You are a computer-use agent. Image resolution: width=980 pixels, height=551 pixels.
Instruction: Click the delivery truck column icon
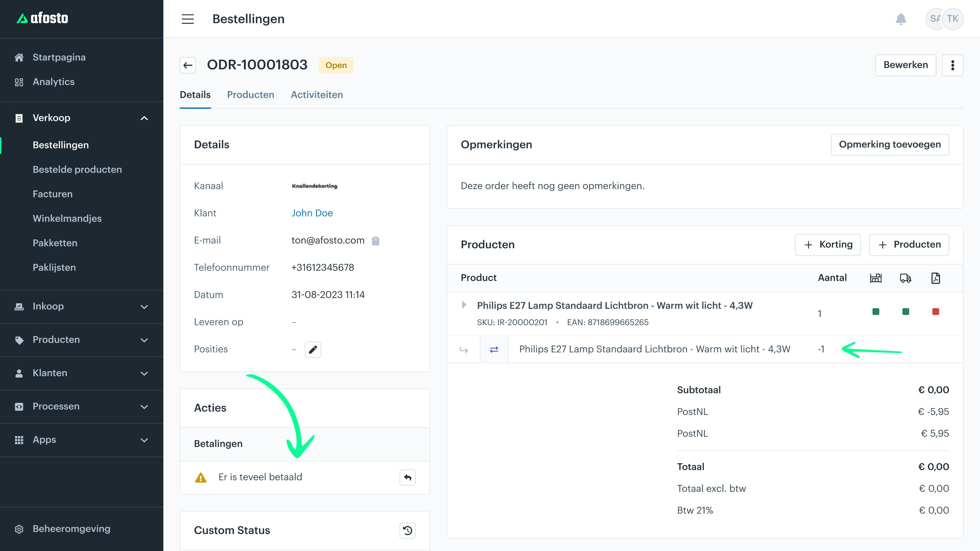pyautogui.click(x=905, y=278)
